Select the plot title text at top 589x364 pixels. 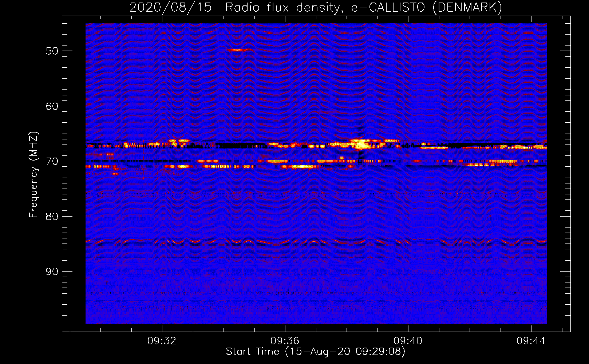tap(316, 7)
